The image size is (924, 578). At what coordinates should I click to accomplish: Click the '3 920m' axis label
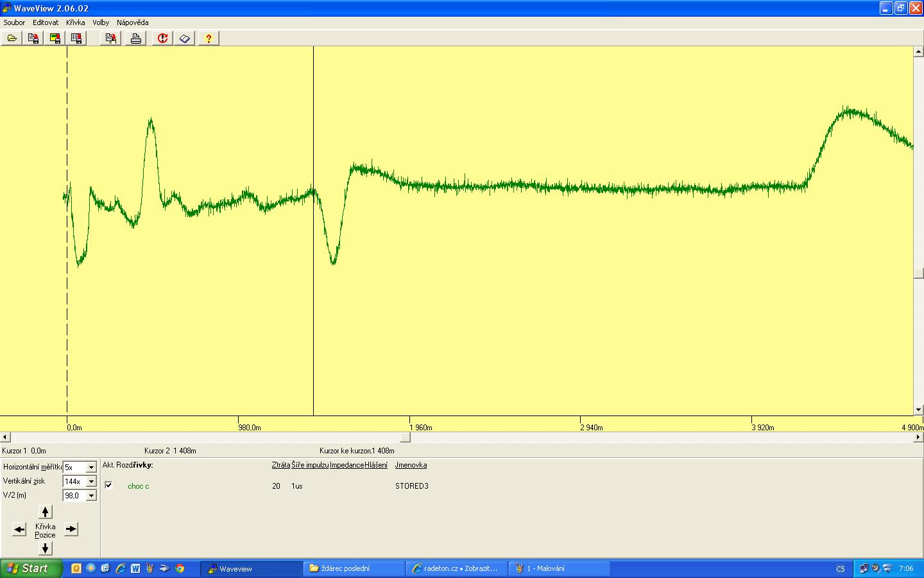(x=763, y=427)
